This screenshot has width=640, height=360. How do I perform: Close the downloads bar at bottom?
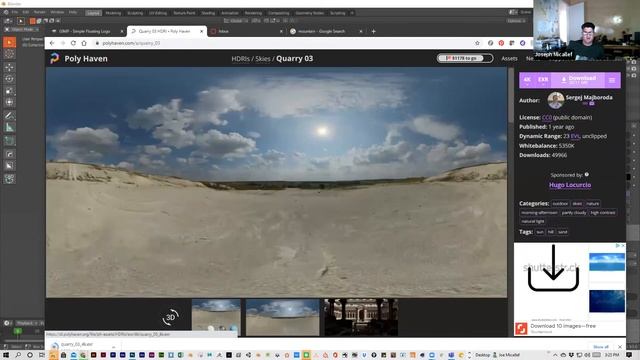tap(620, 347)
